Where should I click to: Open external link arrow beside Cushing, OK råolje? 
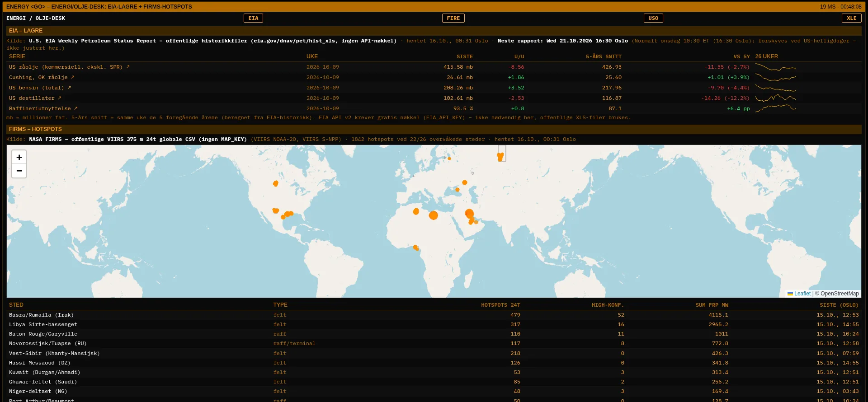(x=72, y=77)
